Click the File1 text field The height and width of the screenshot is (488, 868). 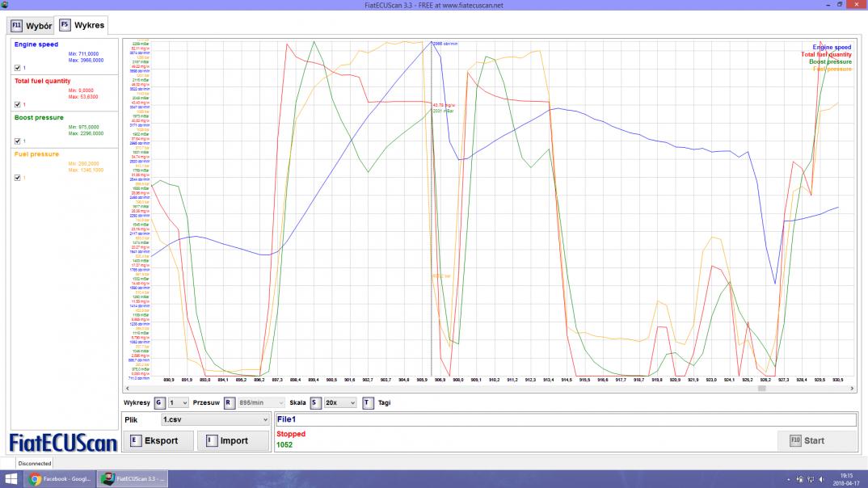(x=565, y=420)
